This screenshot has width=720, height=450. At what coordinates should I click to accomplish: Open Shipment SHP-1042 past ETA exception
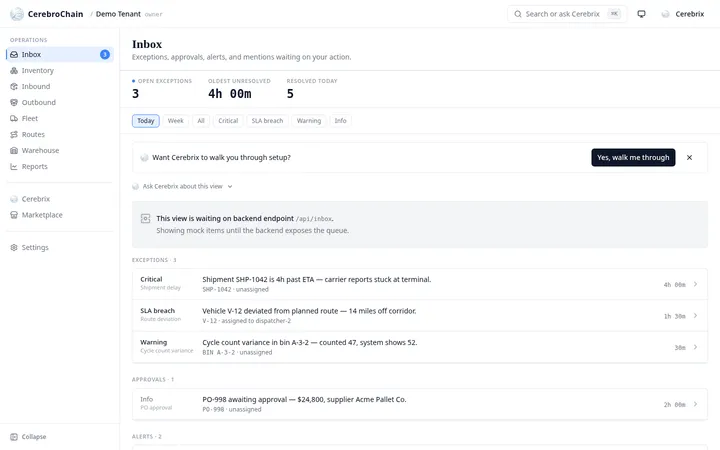pos(420,284)
